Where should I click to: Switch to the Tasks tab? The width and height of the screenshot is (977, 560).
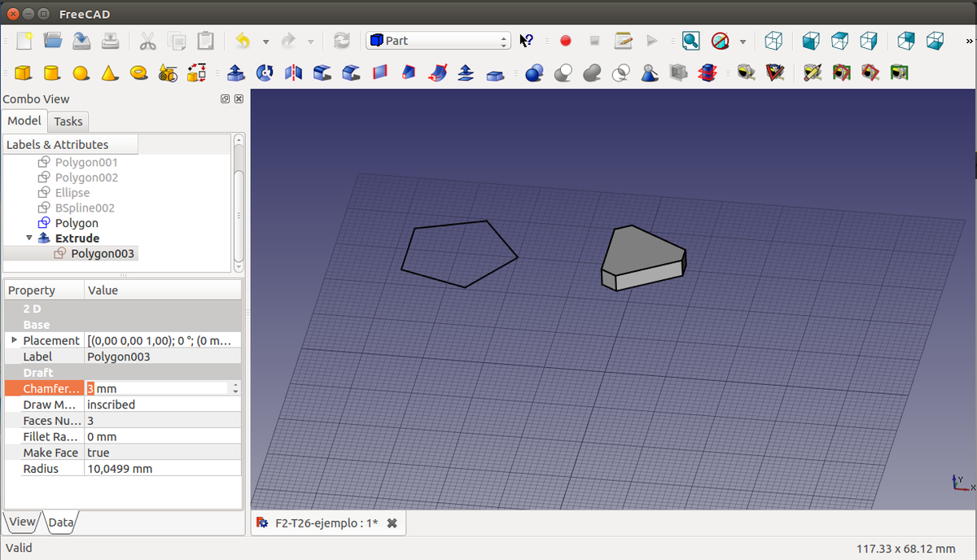point(68,121)
